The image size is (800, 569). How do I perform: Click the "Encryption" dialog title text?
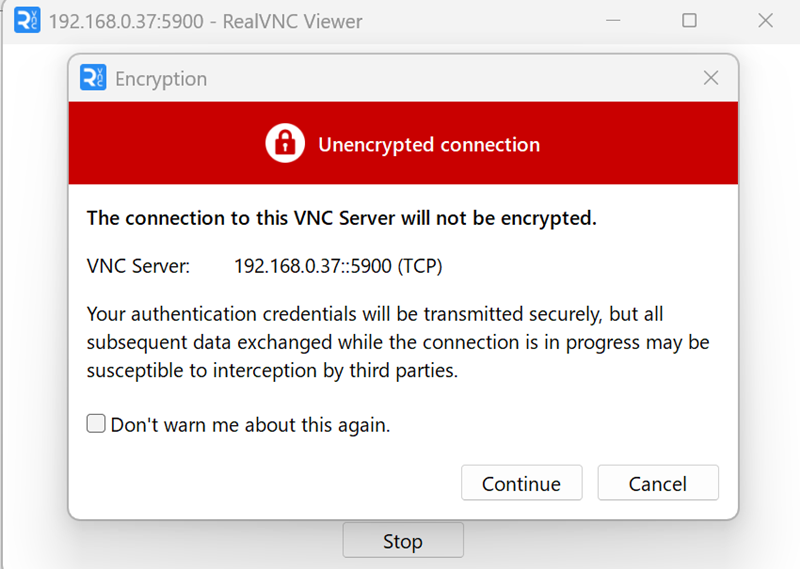coord(161,79)
